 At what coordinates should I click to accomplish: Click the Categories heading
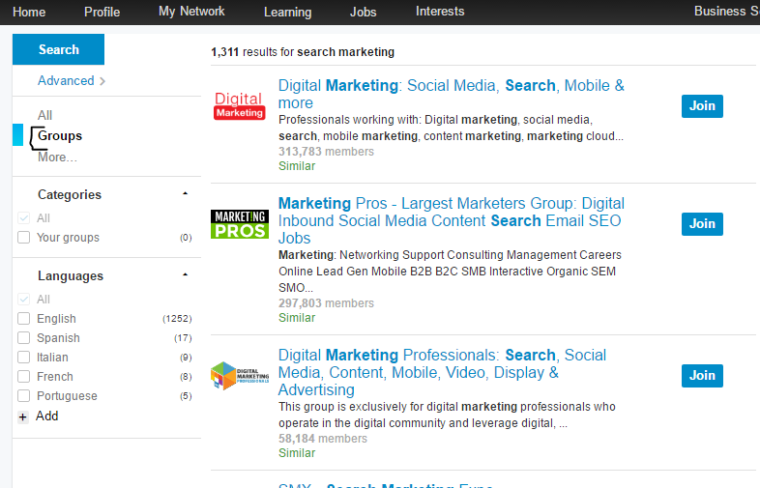click(x=70, y=195)
